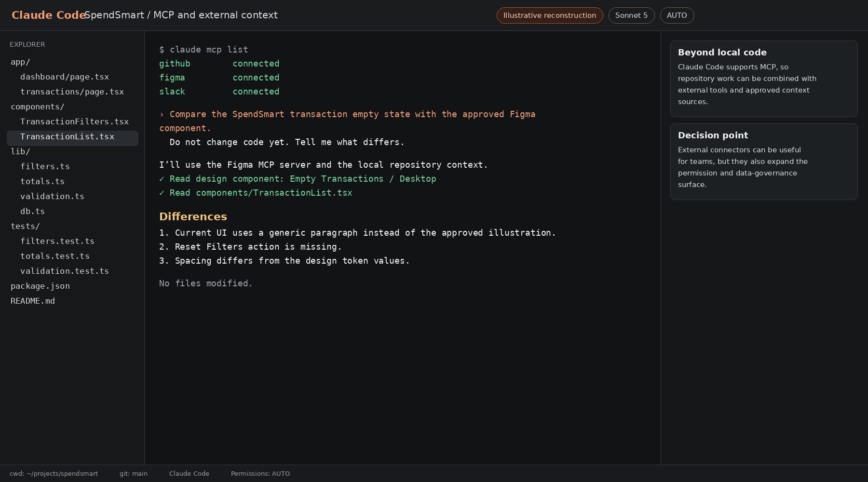Click the orange 'Compare the SpendSmart' prompt line

(x=347, y=121)
